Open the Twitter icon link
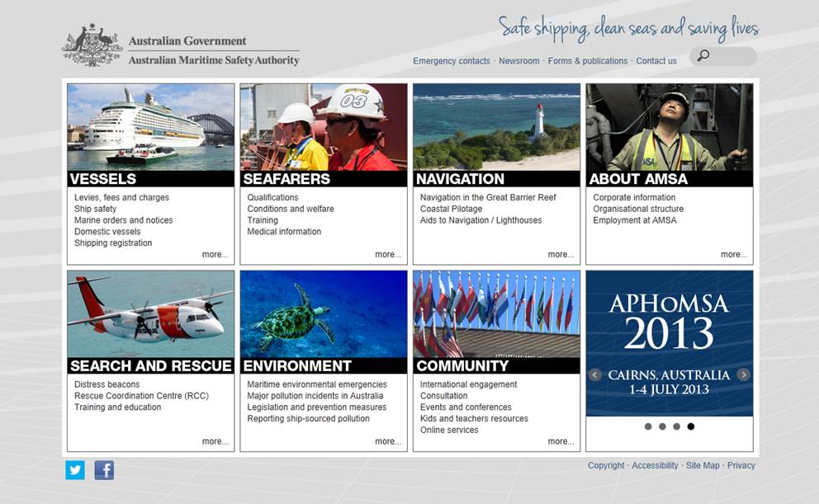The image size is (819, 504). 74,470
